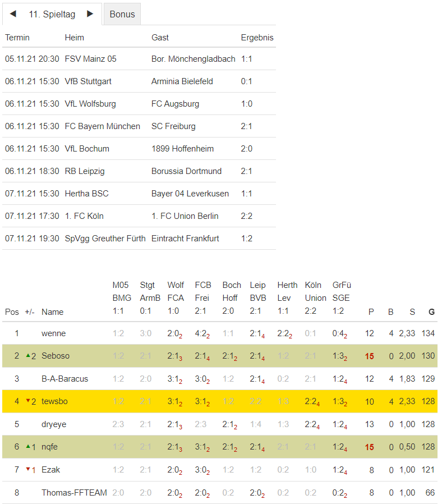Select the 11. Spieltag tab label

tap(52, 15)
